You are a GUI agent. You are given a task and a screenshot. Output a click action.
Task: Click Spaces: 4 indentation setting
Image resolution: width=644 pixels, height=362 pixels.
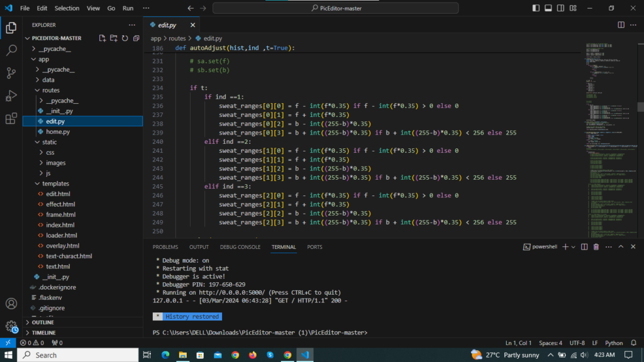(x=550, y=343)
